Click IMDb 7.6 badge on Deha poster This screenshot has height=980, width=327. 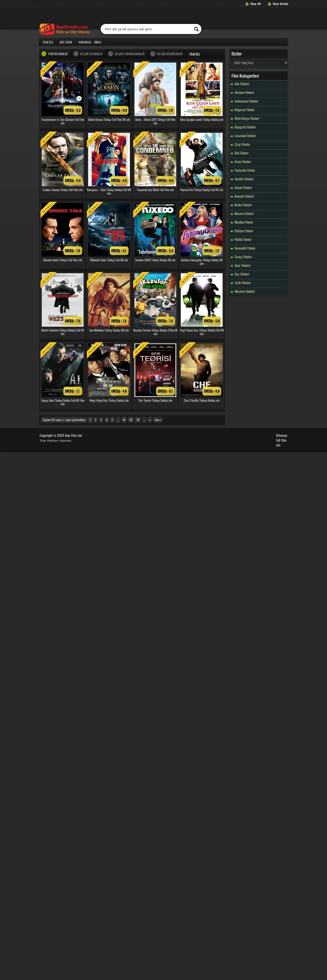click(165, 110)
